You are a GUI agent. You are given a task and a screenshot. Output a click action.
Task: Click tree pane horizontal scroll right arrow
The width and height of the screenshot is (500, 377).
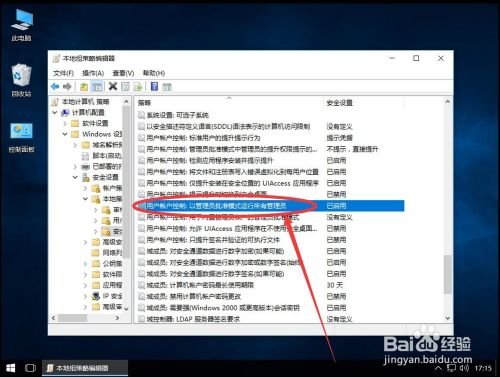(117, 318)
